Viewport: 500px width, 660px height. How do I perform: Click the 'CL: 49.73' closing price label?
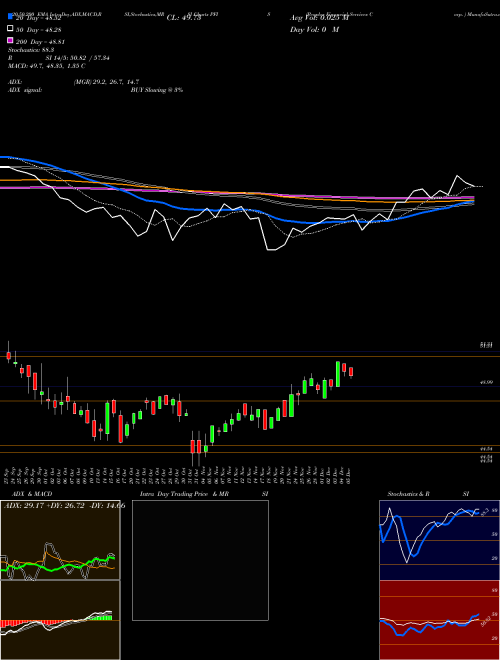coord(184,18)
